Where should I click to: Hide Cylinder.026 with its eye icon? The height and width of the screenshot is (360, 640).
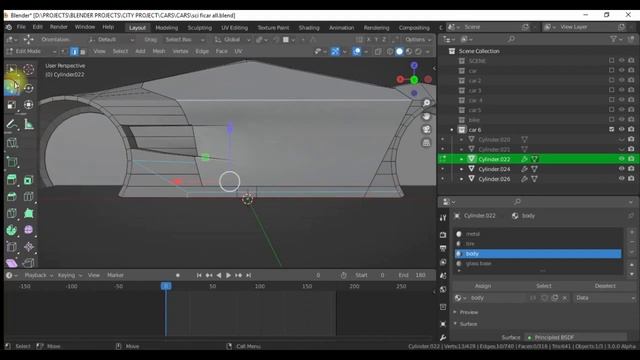click(x=621, y=178)
